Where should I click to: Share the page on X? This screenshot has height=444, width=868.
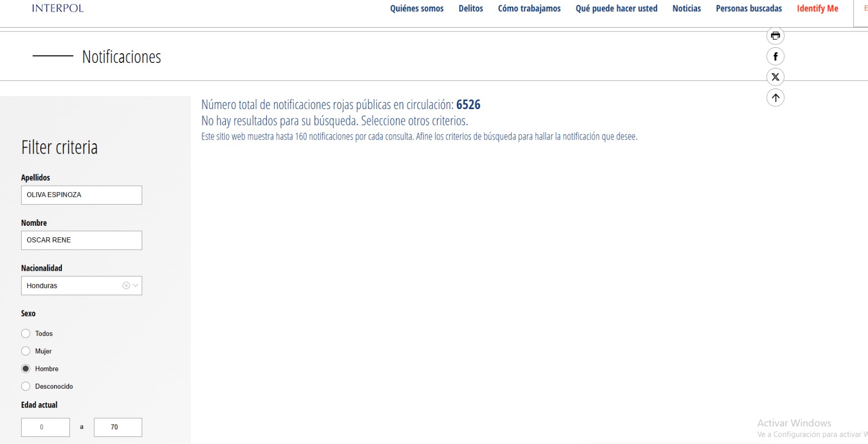(775, 77)
